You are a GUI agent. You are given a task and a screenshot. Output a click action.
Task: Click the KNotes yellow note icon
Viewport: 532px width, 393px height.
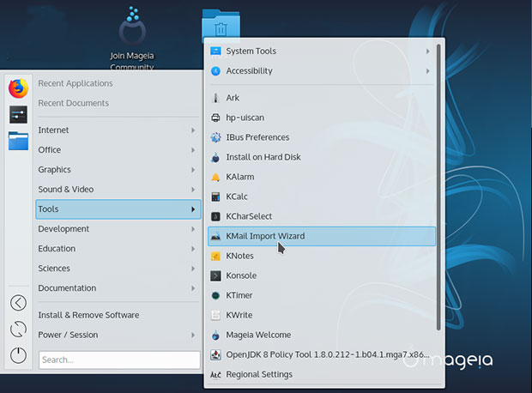click(x=215, y=256)
